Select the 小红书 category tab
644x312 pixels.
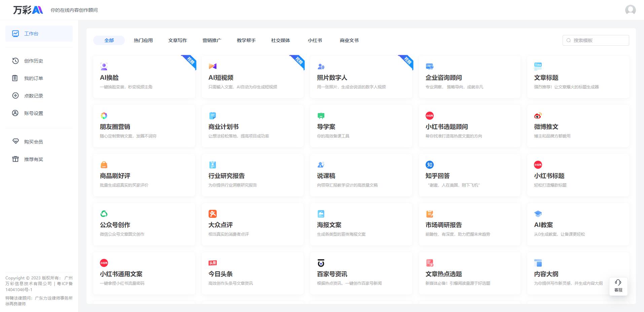(x=315, y=40)
